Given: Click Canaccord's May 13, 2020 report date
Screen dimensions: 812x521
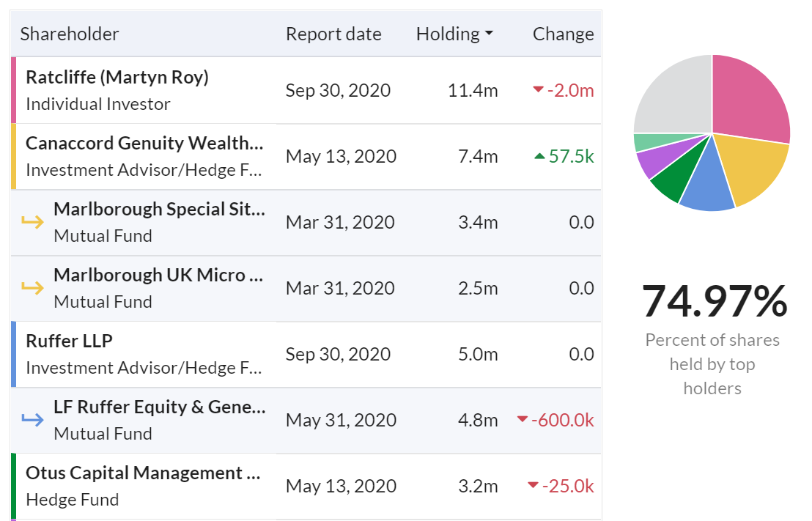Looking at the screenshot, I should click(341, 156).
